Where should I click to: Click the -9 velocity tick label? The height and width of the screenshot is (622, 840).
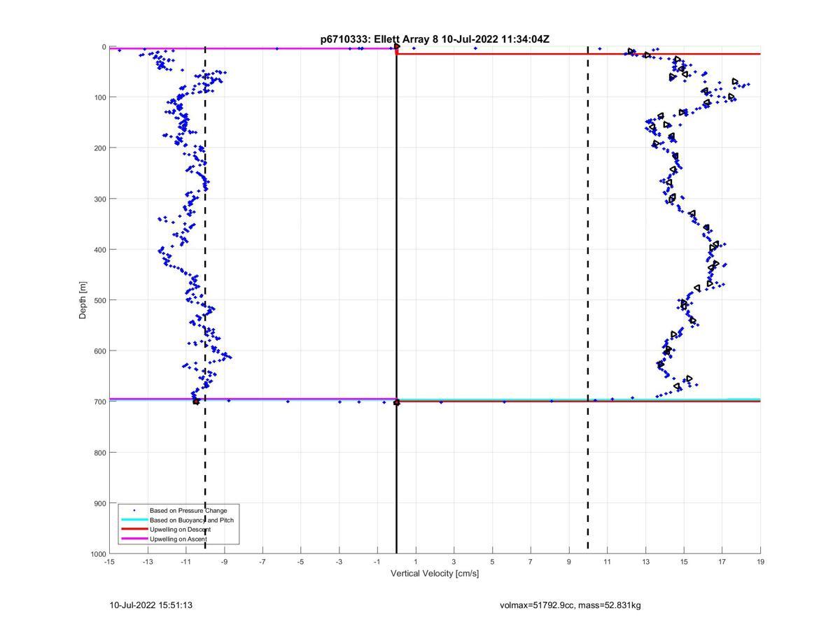coord(224,562)
